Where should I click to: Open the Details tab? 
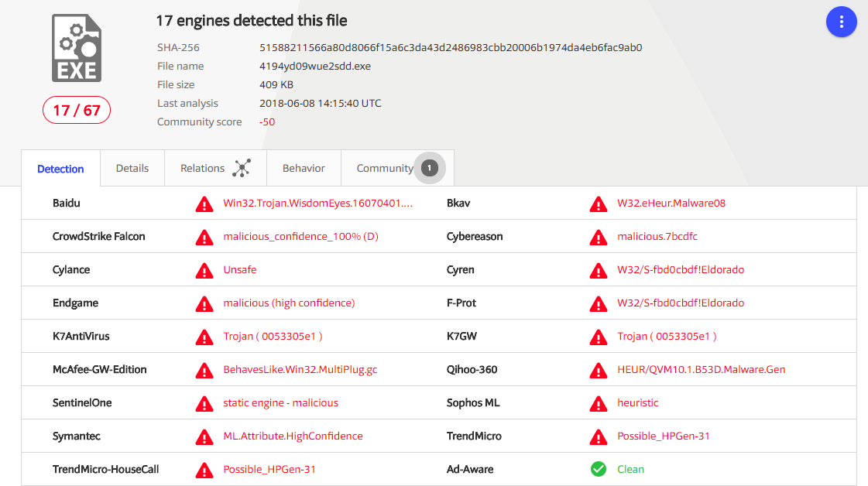[132, 168]
